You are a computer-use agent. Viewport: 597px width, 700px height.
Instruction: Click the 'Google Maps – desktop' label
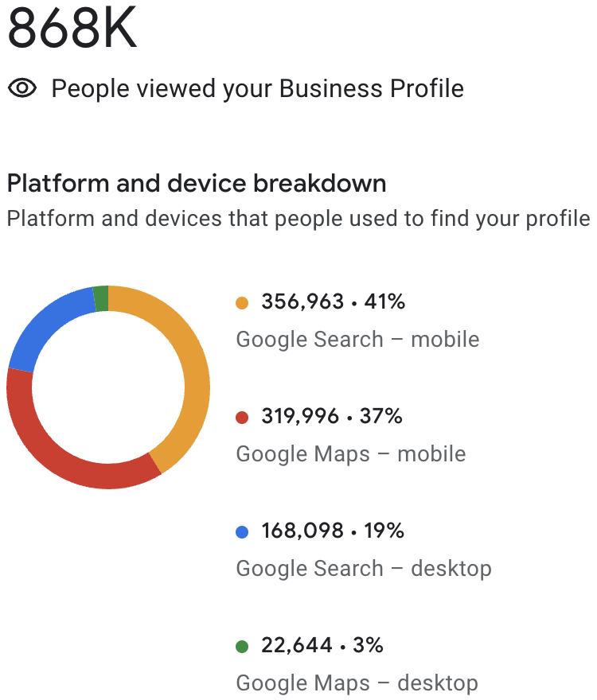click(357, 683)
